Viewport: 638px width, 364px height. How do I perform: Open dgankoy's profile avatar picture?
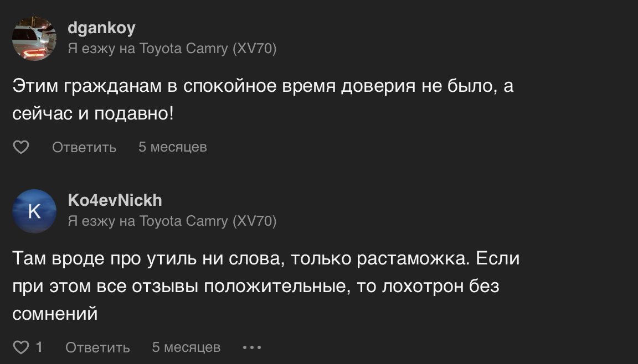(x=34, y=38)
